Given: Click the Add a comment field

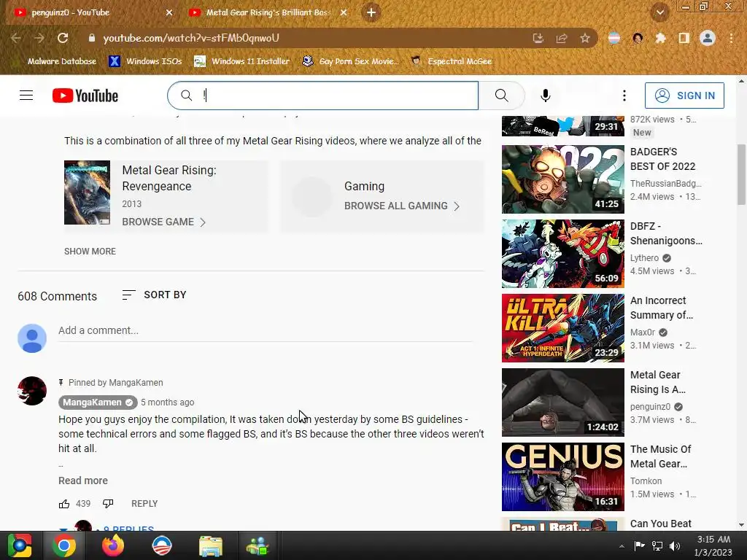Looking at the screenshot, I should [266, 330].
